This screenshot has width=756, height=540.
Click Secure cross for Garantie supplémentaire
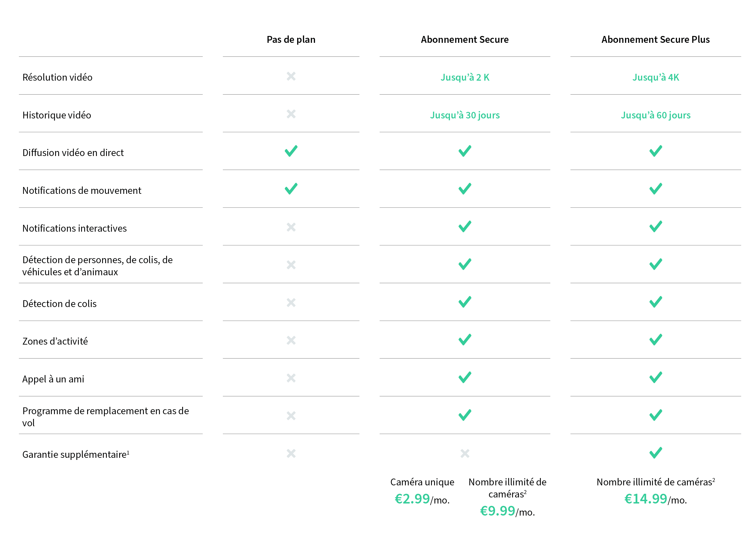click(465, 454)
